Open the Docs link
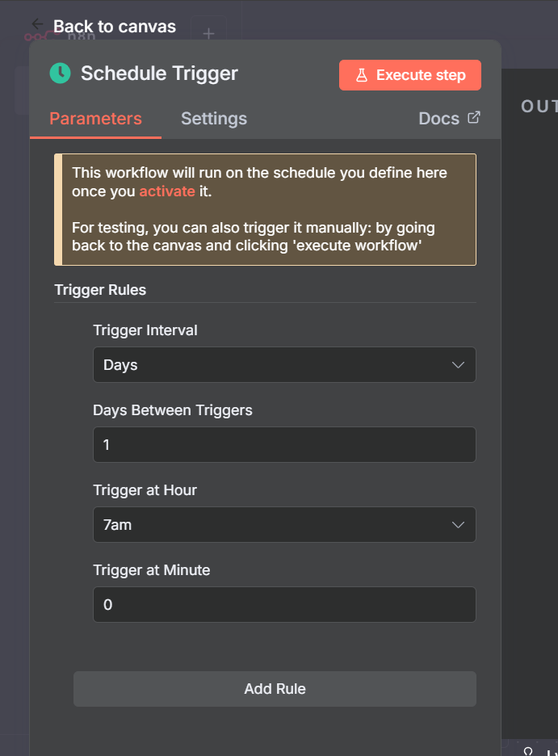Viewport: 558px width, 756px height. click(439, 119)
